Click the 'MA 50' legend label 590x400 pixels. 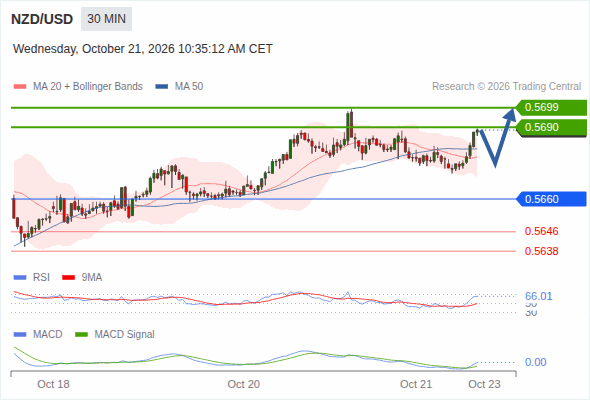pos(189,87)
